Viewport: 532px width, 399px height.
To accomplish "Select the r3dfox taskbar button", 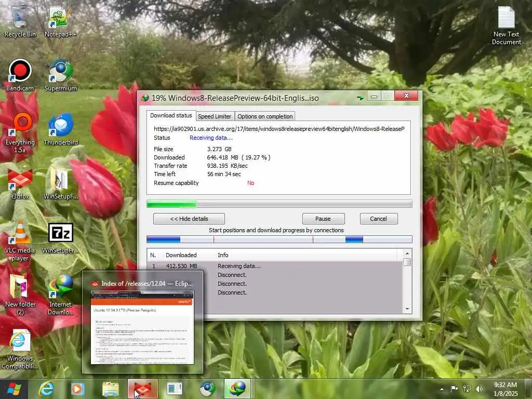I will tap(142, 389).
